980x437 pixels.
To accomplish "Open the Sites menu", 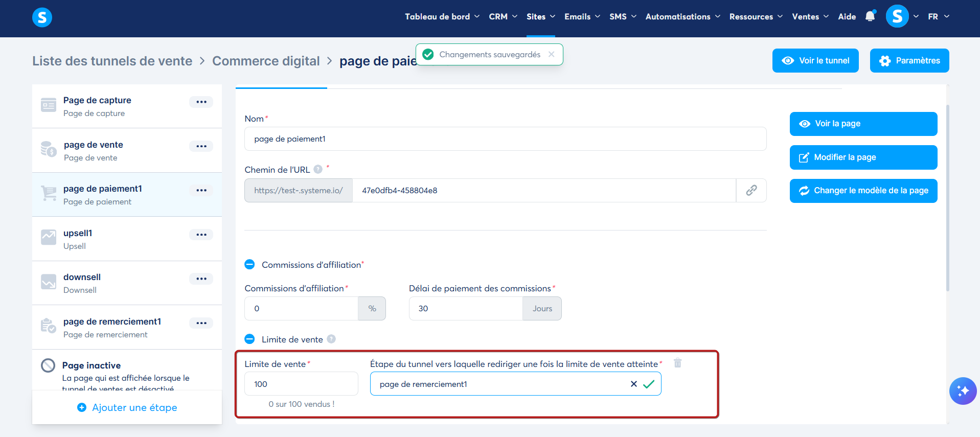I will [541, 16].
